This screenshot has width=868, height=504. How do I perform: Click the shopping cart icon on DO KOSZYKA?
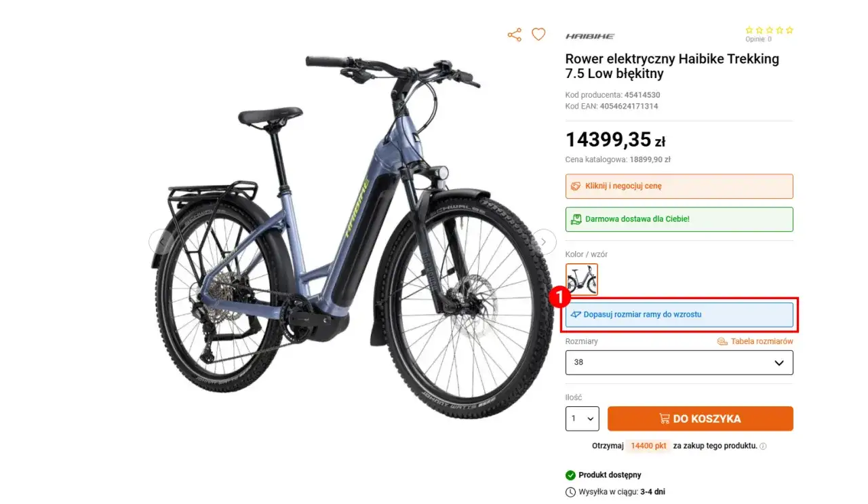pyautogui.click(x=663, y=419)
